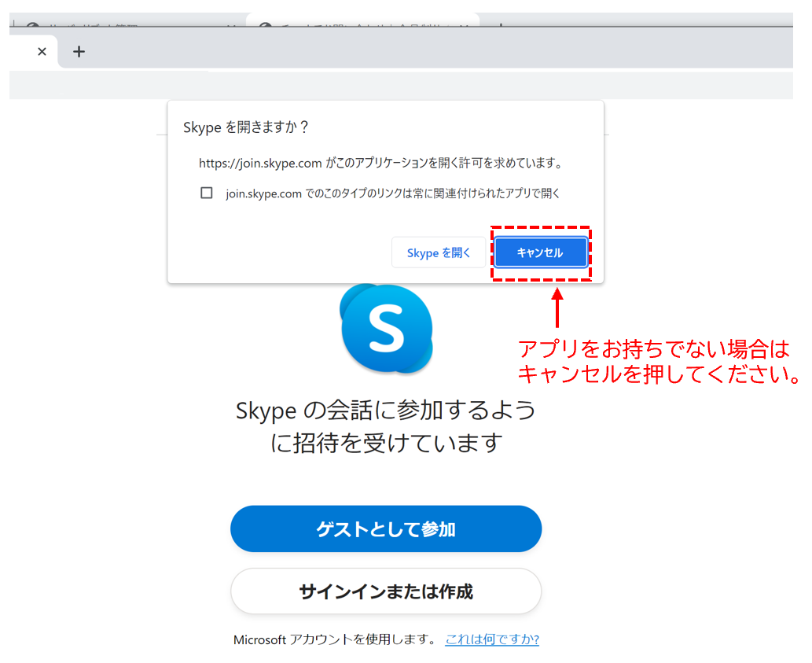Open a new browser tab
Image resolution: width=812 pixels, height=663 pixels.
click(79, 51)
